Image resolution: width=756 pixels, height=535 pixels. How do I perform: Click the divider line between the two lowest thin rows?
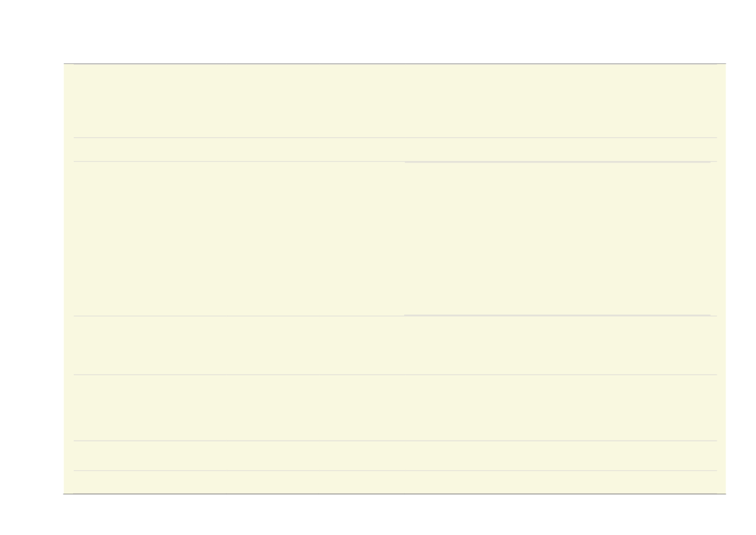click(395, 470)
